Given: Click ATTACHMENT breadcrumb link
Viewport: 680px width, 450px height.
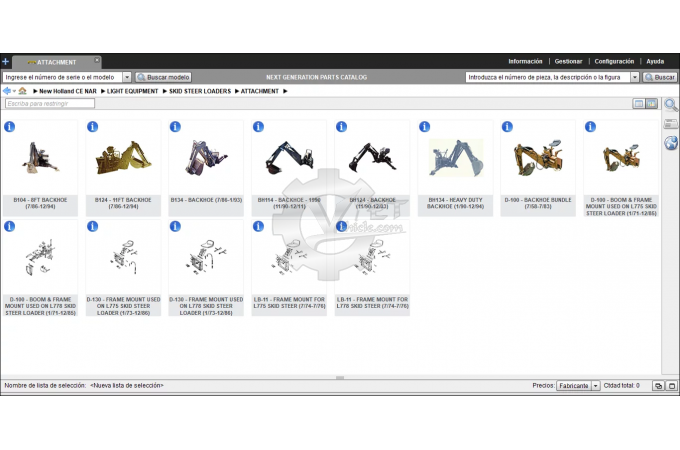Looking at the screenshot, I should pos(259,91).
